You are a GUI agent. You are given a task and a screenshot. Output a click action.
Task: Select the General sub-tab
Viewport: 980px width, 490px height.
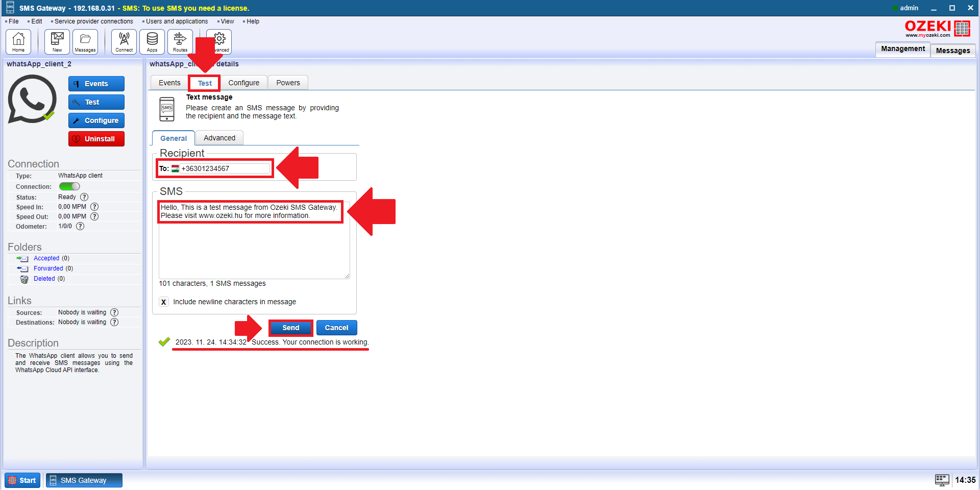pyautogui.click(x=174, y=138)
